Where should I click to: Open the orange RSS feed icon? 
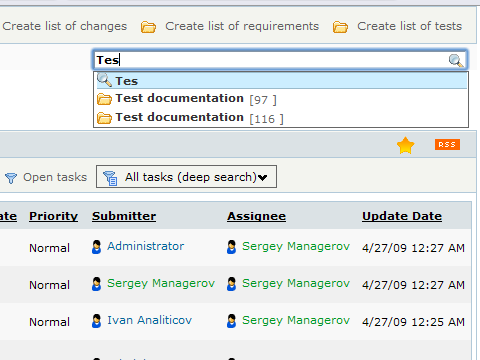447,144
